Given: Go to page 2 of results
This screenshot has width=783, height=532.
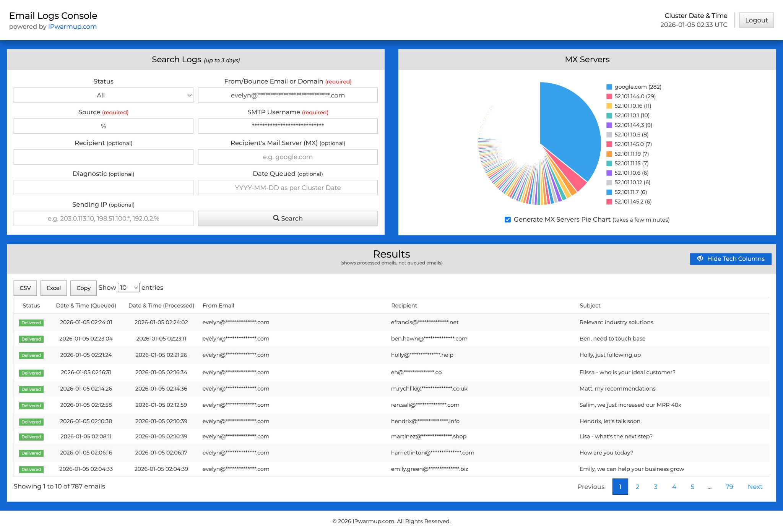Looking at the screenshot, I should (637, 487).
